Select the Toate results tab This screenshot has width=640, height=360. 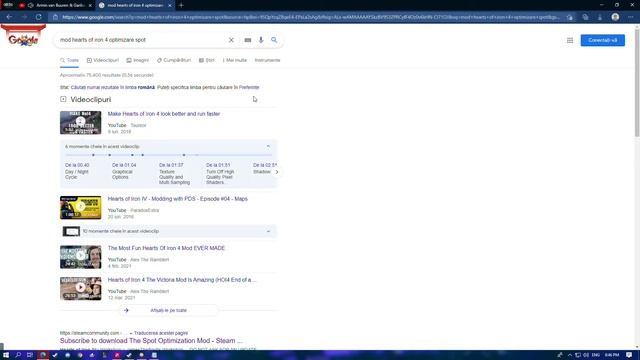click(x=69, y=60)
